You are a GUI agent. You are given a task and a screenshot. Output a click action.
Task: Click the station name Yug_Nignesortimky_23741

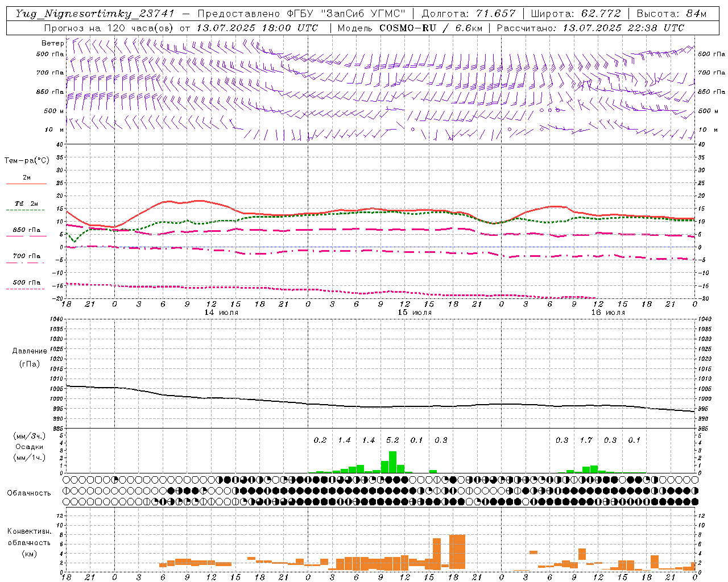coord(95,14)
